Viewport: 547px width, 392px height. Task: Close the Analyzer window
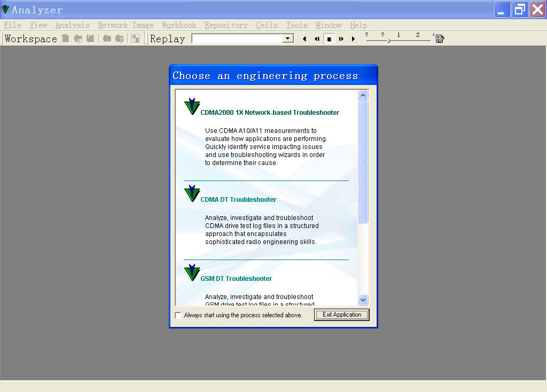tap(537, 10)
